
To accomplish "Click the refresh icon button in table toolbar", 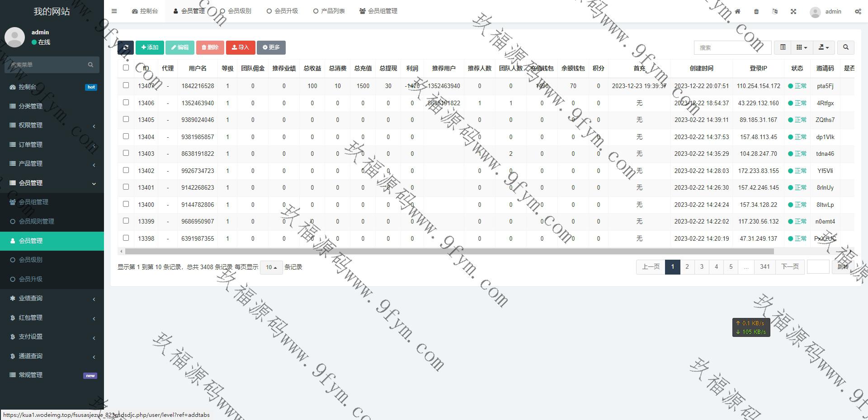I will coord(126,47).
